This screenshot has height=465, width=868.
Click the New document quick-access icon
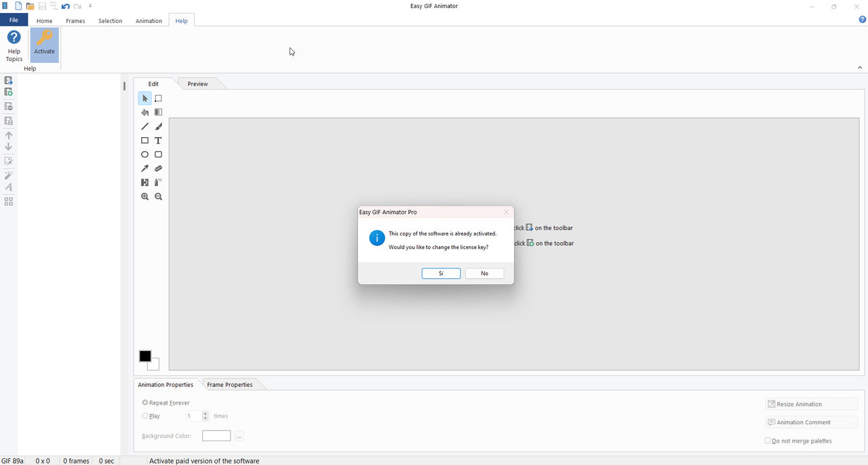[x=18, y=6]
